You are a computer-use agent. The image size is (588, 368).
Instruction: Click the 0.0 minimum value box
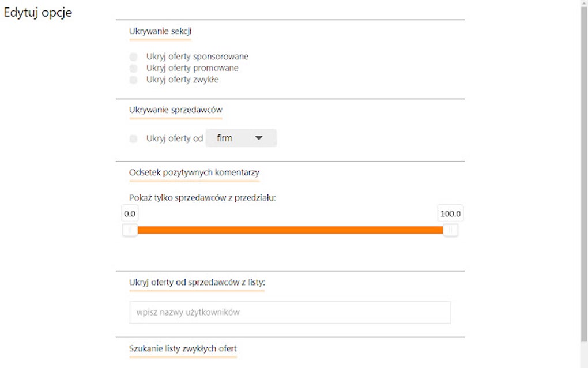(x=130, y=213)
